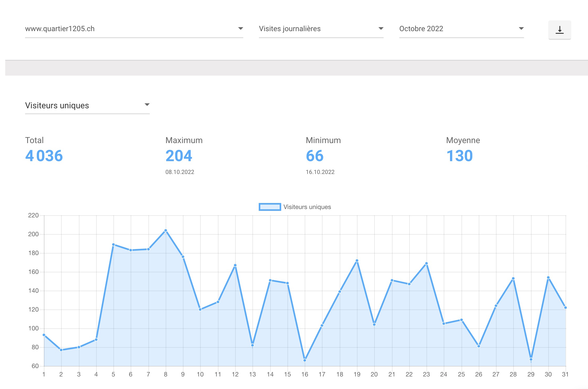Click the chart data point for day 2
The width and height of the screenshot is (588, 389).
tap(61, 350)
